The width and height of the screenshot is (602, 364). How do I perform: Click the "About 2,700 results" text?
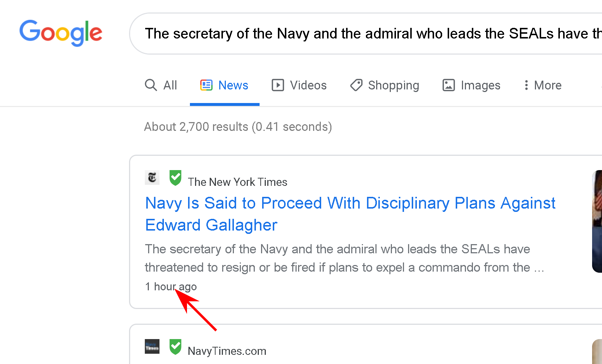[238, 127]
